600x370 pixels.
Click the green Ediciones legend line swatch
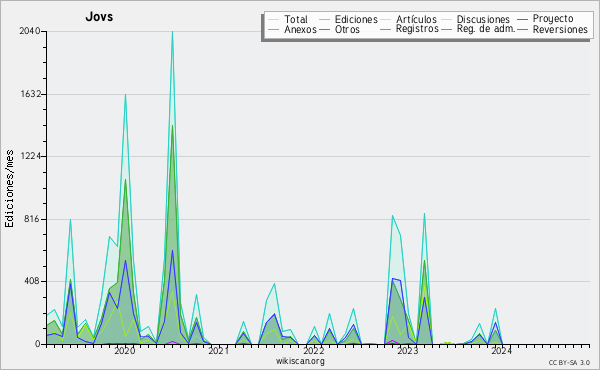pos(324,20)
